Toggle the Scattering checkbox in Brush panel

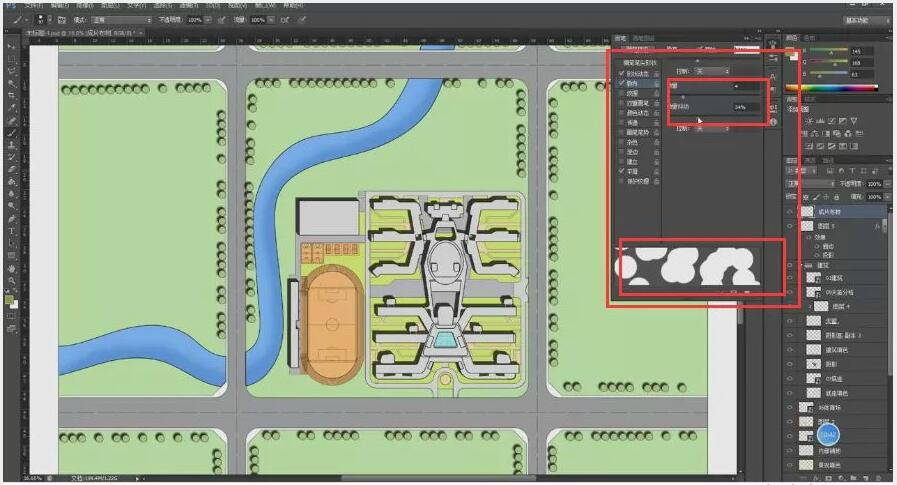(x=621, y=83)
